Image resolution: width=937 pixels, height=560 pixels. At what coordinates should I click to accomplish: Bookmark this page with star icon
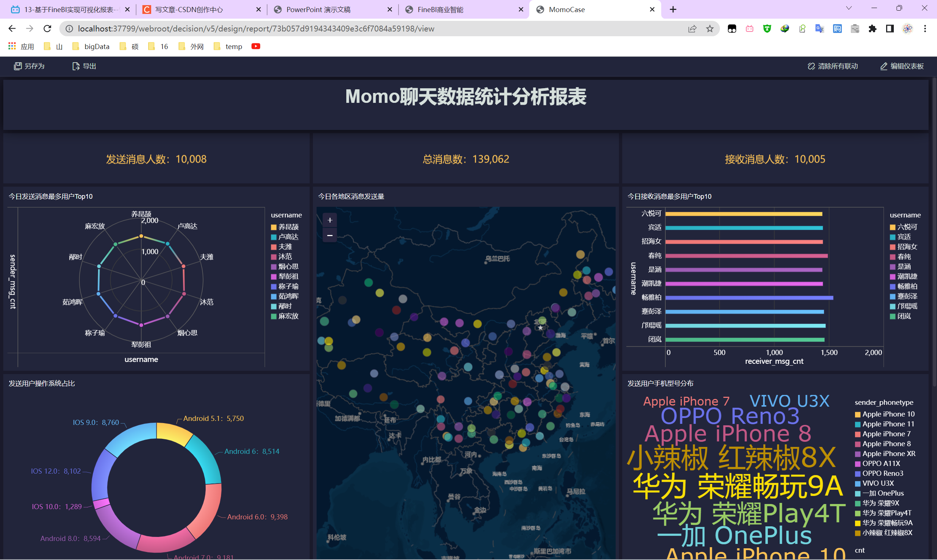[709, 29]
